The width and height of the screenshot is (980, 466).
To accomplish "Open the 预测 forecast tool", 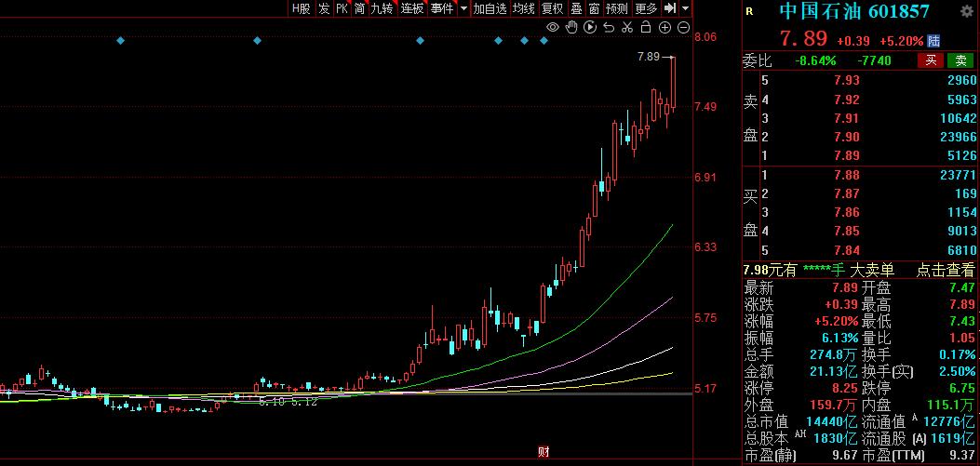I will [x=617, y=8].
